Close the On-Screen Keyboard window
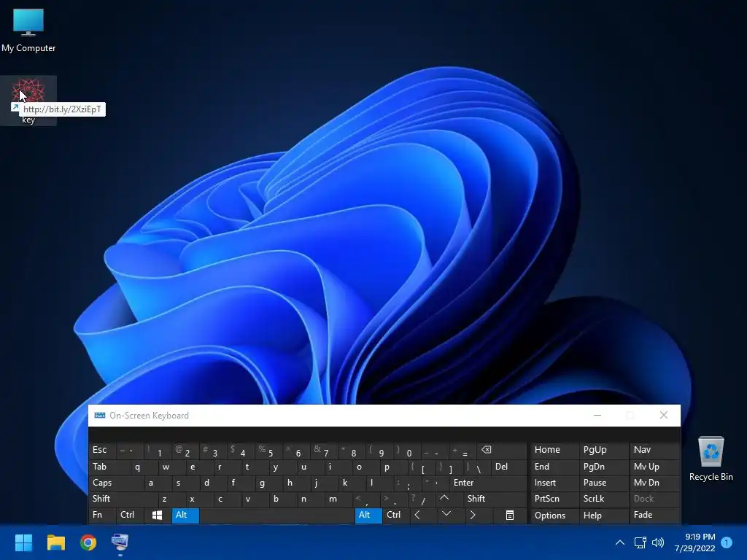747x560 pixels. tap(664, 415)
